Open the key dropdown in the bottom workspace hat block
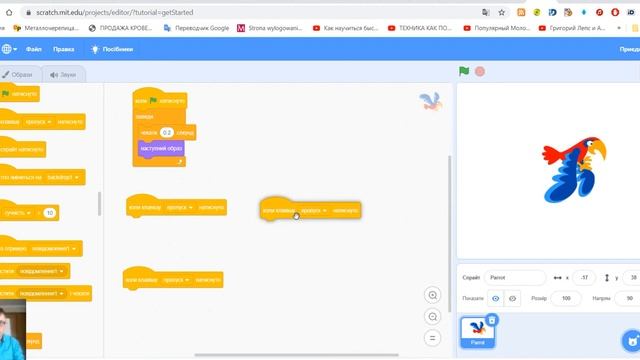640x360 pixels. [x=176, y=280]
